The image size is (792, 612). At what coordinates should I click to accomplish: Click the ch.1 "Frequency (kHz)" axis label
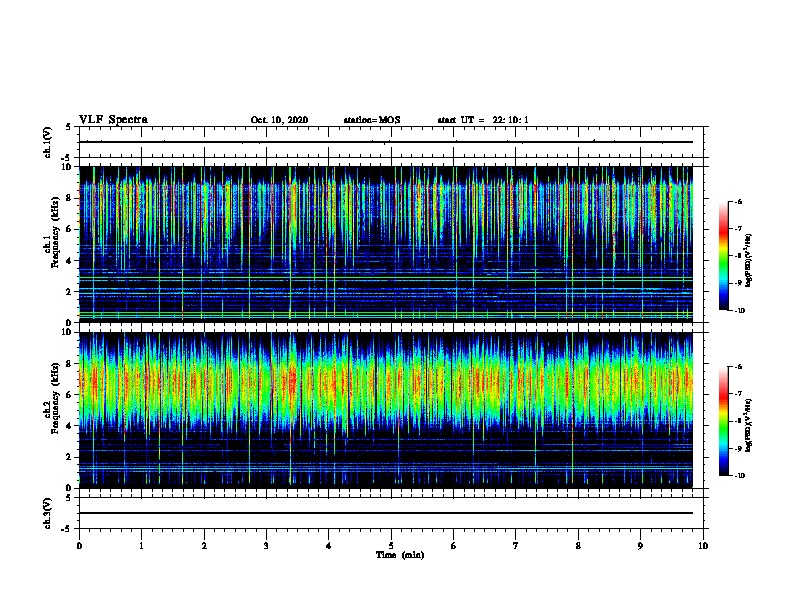[x=56, y=233]
